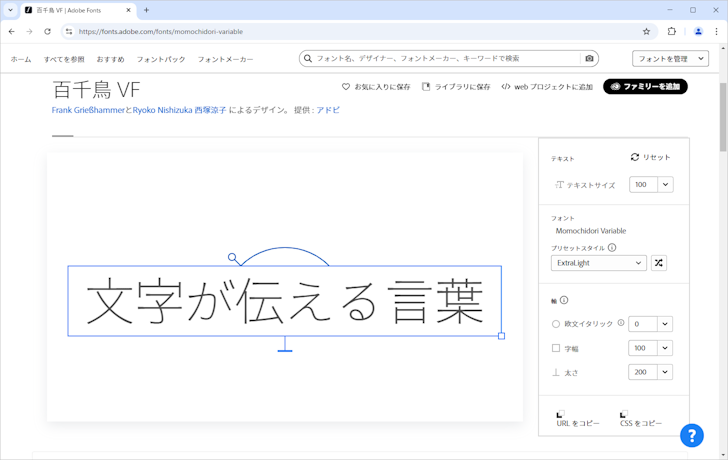Viewport: 728px width, 460px height.
Task: Open the Chrome three-dot menu
Action: (716, 32)
